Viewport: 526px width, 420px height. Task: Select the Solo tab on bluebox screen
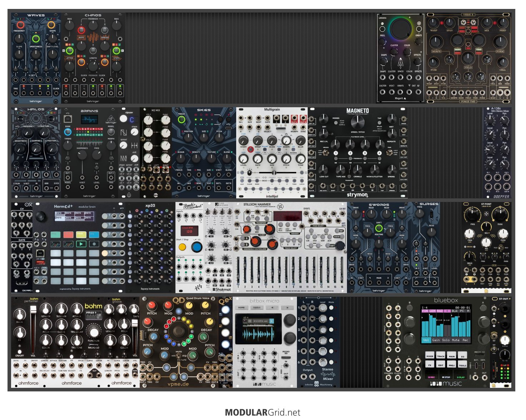[x=446, y=340]
